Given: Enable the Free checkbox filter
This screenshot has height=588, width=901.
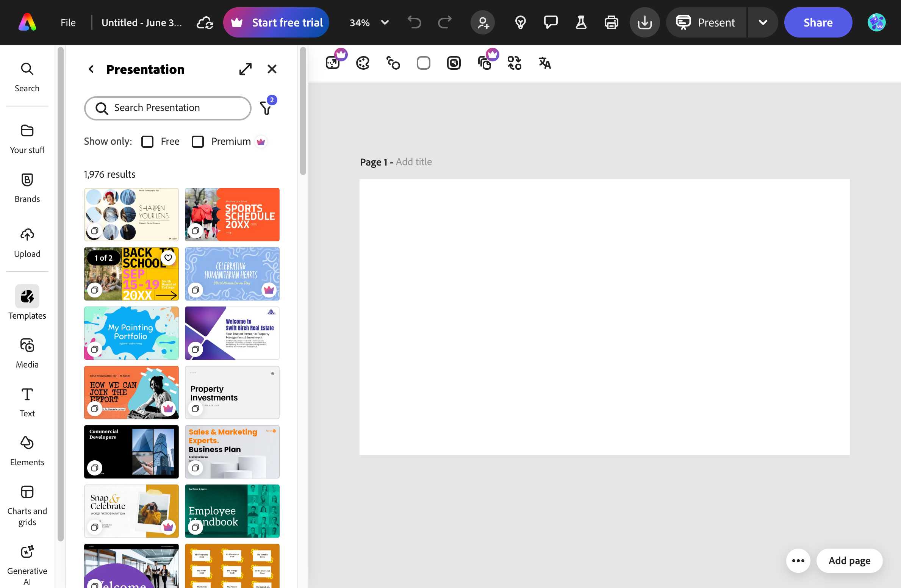Looking at the screenshot, I should click(x=147, y=142).
